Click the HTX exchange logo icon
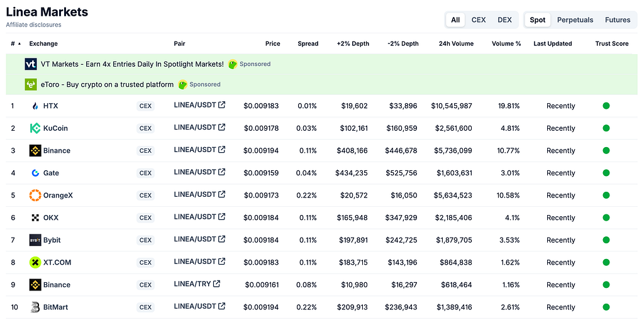This screenshot has width=644, height=325. click(35, 106)
